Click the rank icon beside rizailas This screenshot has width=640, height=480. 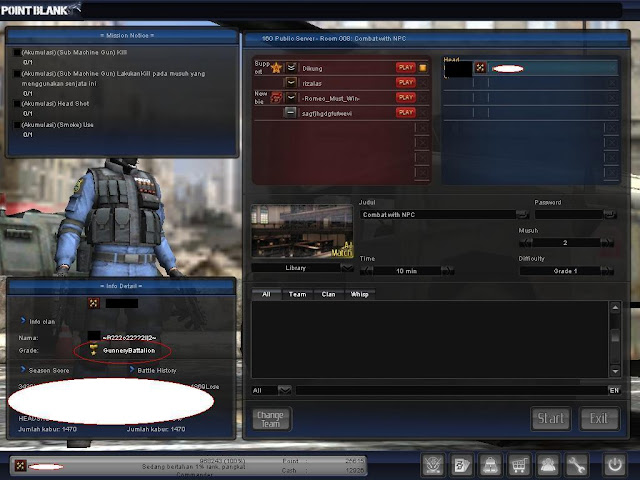pyautogui.click(x=291, y=83)
